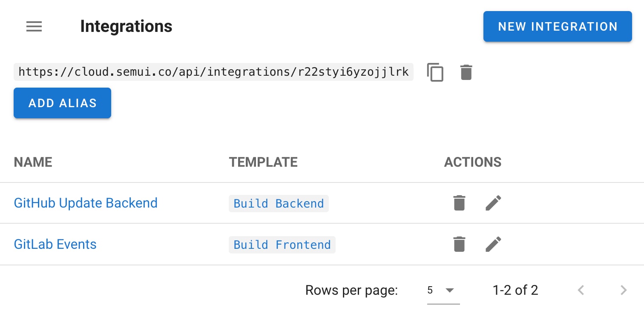Click the Template column header
The image size is (644, 336).
pyautogui.click(x=263, y=162)
